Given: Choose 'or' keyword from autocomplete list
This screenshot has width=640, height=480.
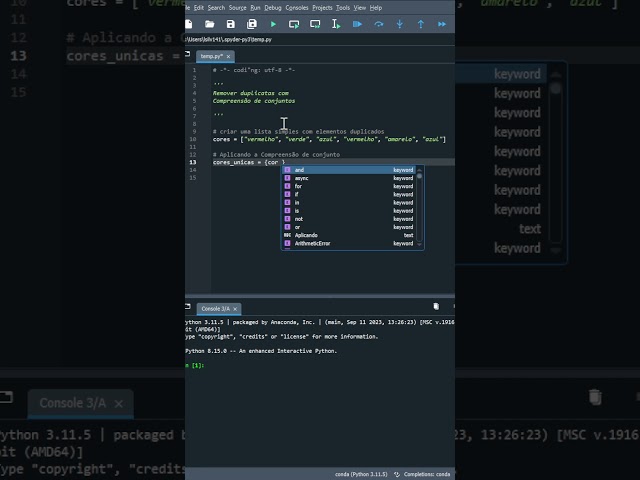Looking at the screenshot, I should coord(349,227).
